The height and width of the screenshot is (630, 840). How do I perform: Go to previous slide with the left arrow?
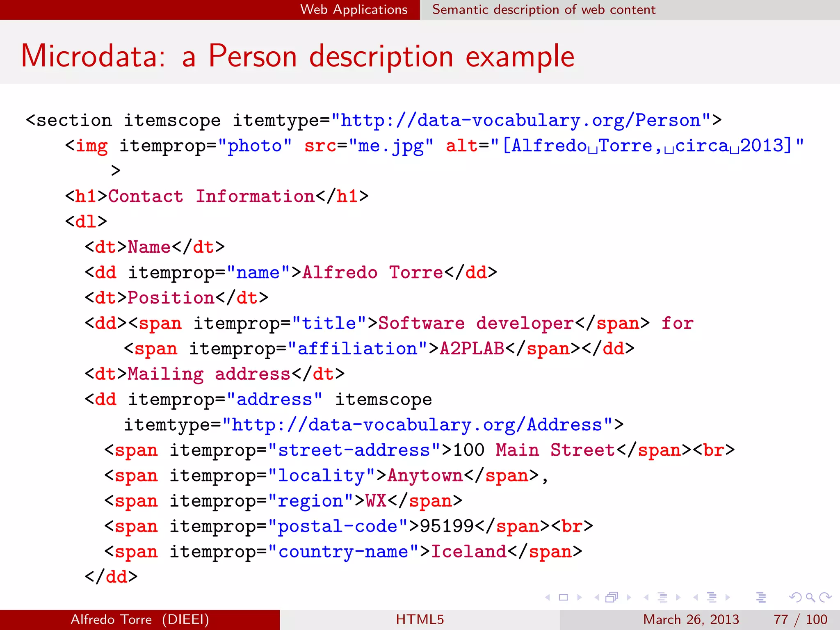point(548,597)
